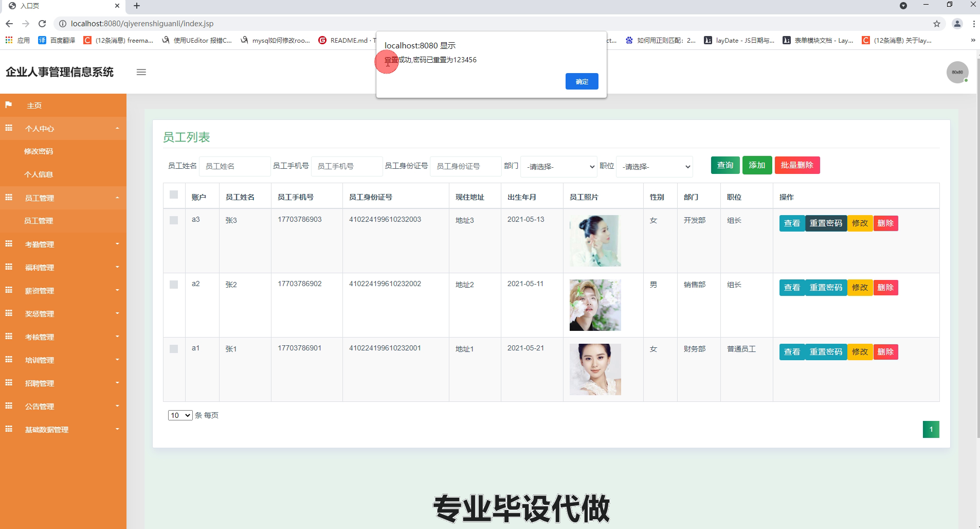Reload the page with refresh icon
Image resolution: width=980 pixels, height=529 pixels.
coord(42,24)
